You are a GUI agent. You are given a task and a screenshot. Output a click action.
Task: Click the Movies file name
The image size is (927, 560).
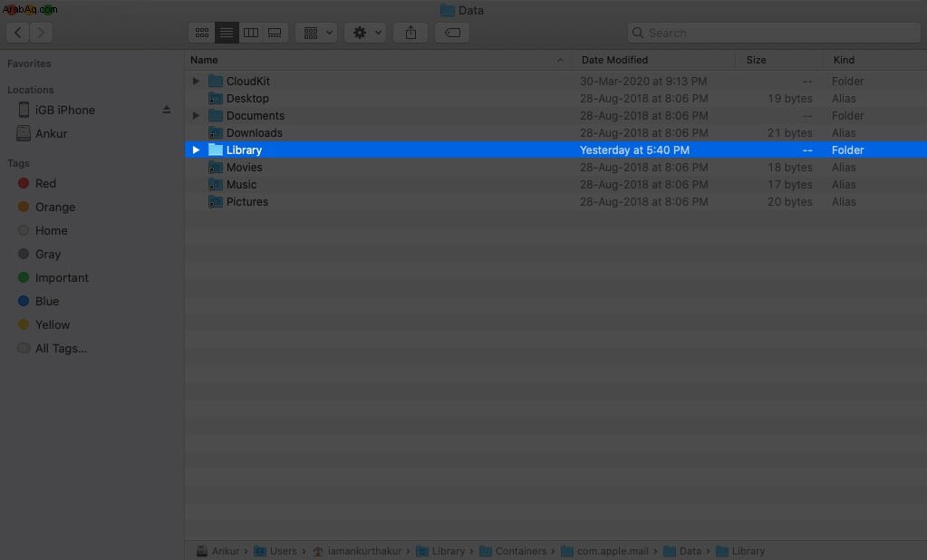(x=244, y=168)
